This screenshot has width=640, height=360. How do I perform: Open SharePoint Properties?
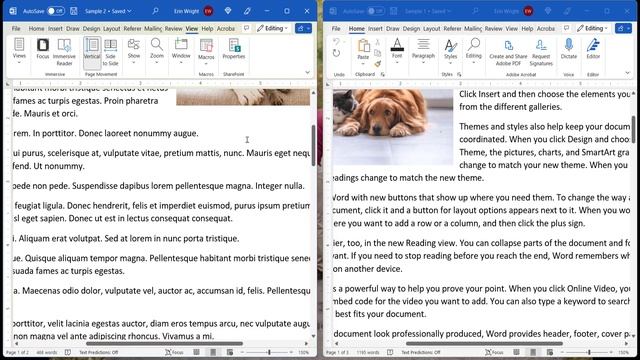pyautogui.click(x=233, y=49)
